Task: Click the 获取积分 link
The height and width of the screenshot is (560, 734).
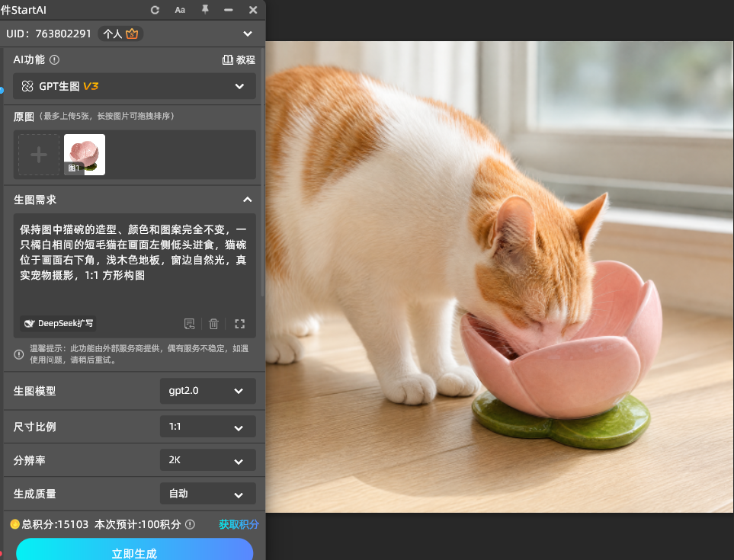Action: pyautogui.click(x=239, y=524)
